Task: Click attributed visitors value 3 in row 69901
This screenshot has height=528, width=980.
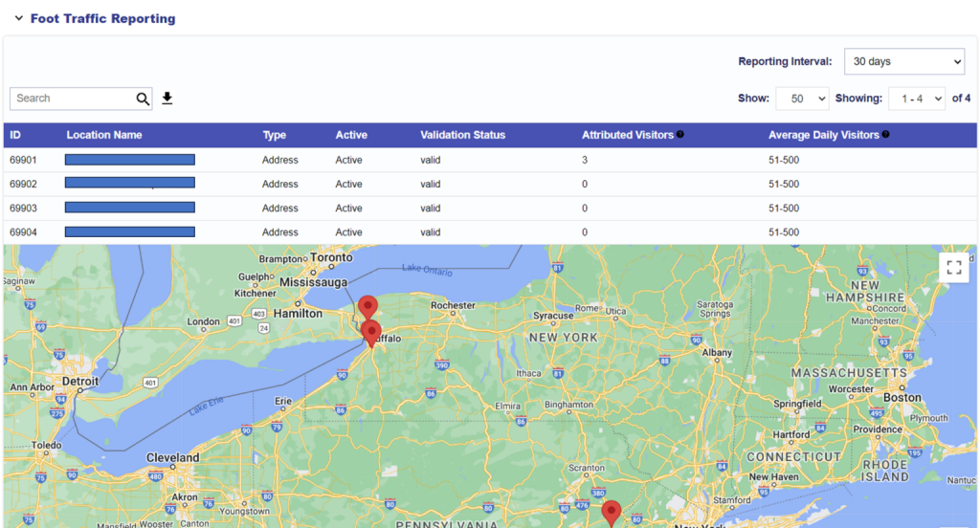Action: click(585, 160)
